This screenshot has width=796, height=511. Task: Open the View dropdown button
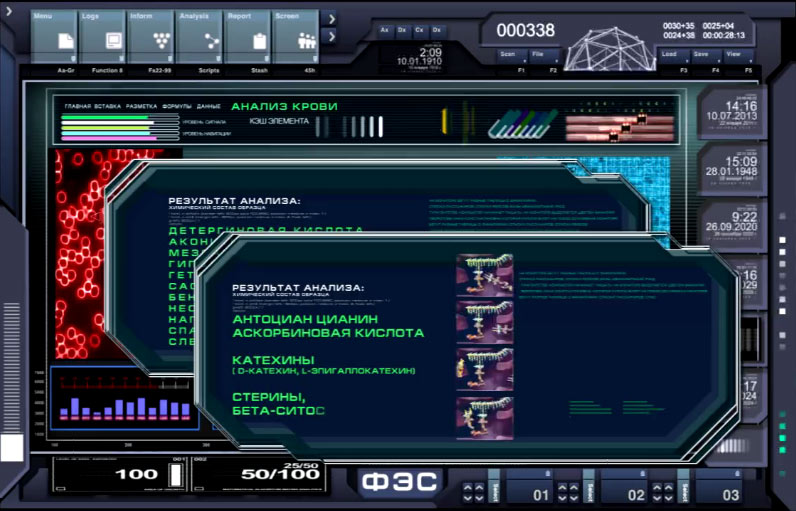coord(738,55)
